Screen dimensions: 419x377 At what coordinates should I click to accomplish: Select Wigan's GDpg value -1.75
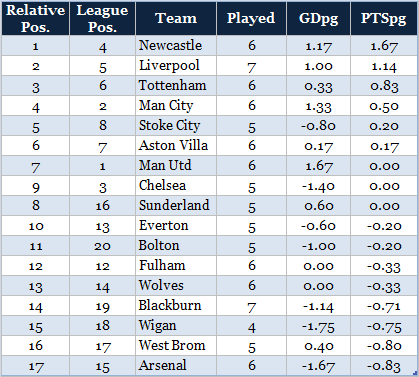point(318,326)
